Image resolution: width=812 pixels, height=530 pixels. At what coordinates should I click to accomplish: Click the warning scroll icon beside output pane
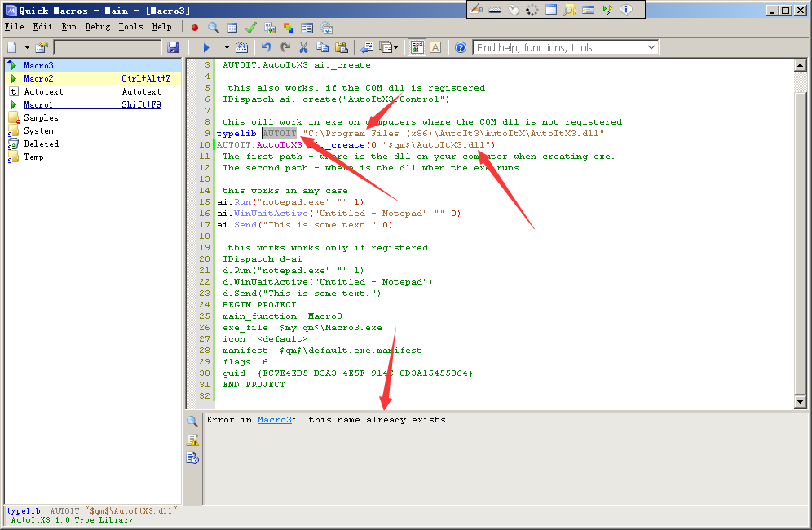[x=192, y=439]
